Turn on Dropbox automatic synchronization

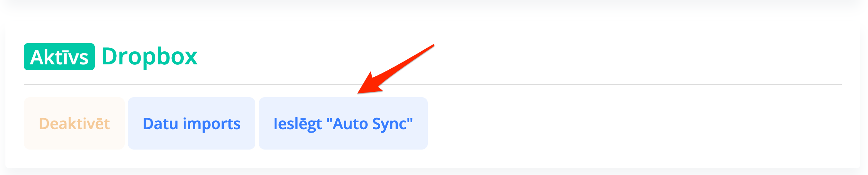[343, 123]
